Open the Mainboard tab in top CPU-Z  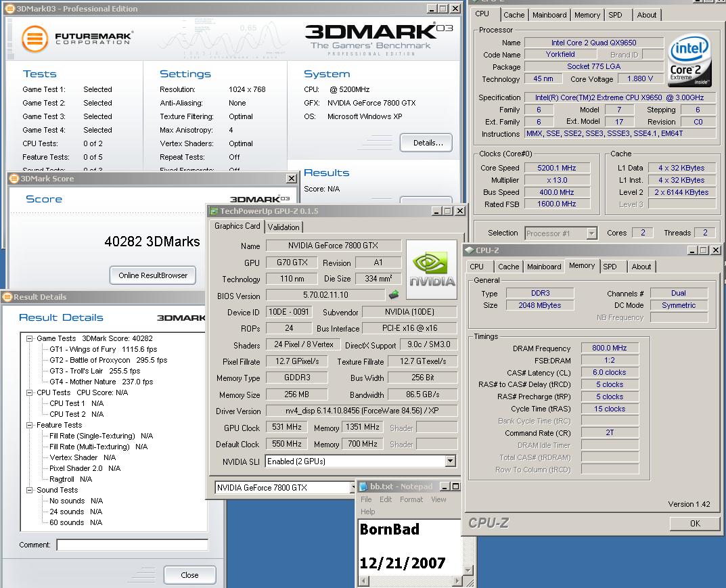pos(549,15)
